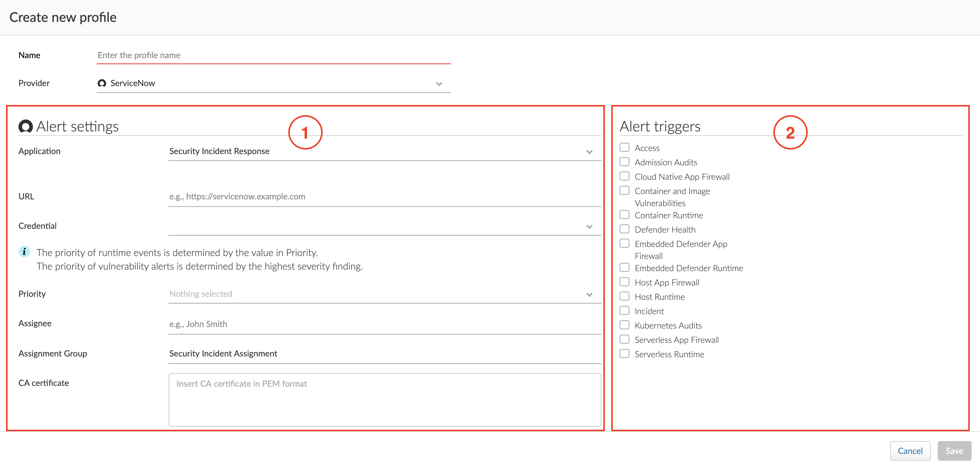Screen dimensions: 980x469
Task: Tick the Host App Firewall checkbox
Action: point(624,282)
